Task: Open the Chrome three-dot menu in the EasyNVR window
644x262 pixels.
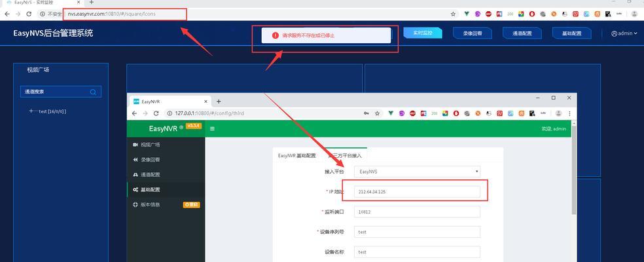Action: tap(569, 113)
